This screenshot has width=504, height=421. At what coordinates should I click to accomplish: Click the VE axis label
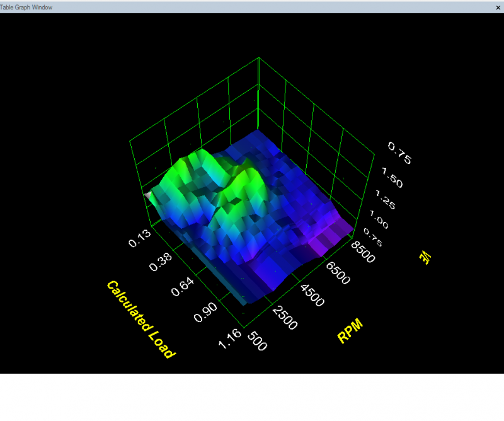[425, 257]
